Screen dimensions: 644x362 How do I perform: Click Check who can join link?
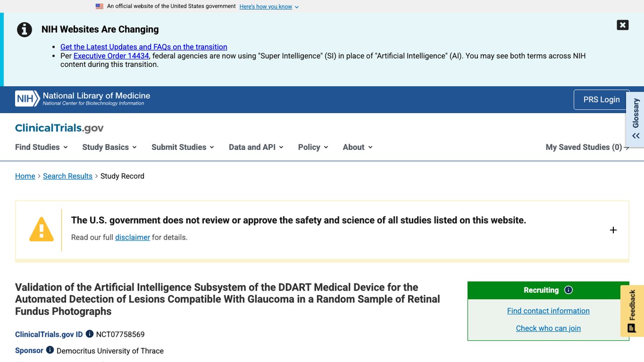(x=548, y=328)
